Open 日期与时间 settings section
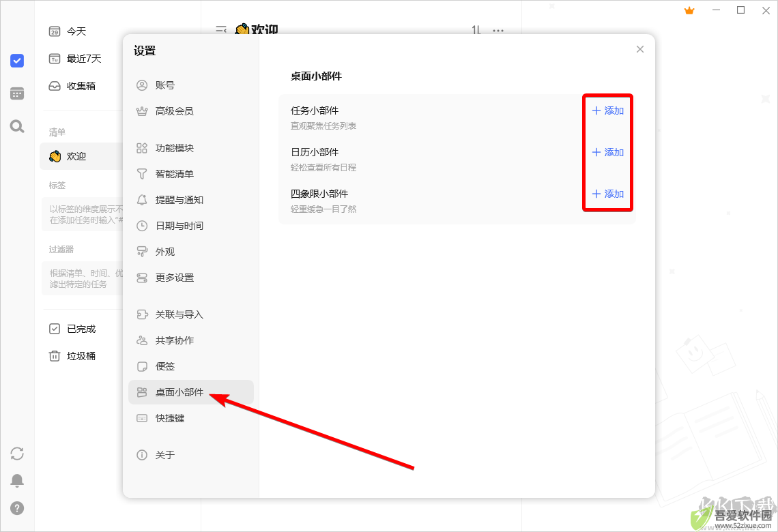This screenshot has width=778, height=532. pos(191,226)
